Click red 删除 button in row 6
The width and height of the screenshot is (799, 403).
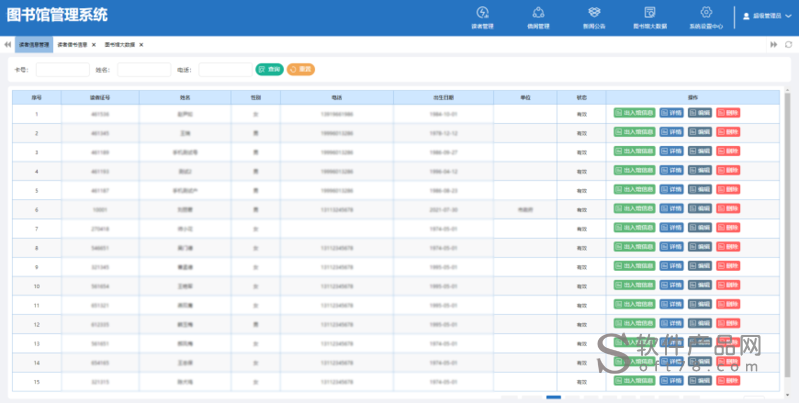point(728,209)
